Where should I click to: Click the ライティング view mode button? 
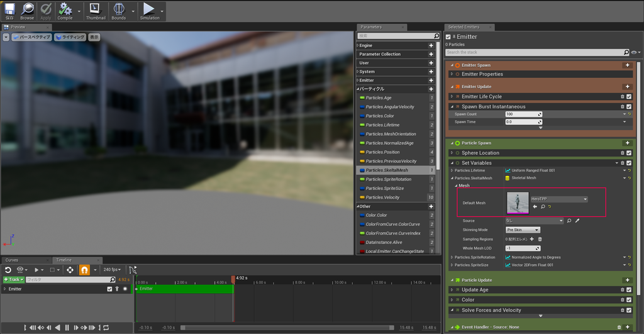(70, 37)
